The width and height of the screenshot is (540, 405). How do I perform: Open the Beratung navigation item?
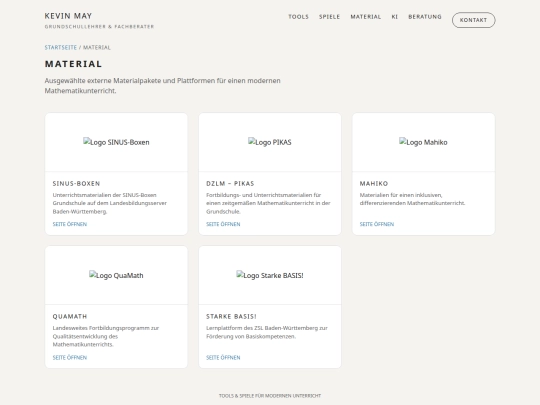tap(425, 17)
